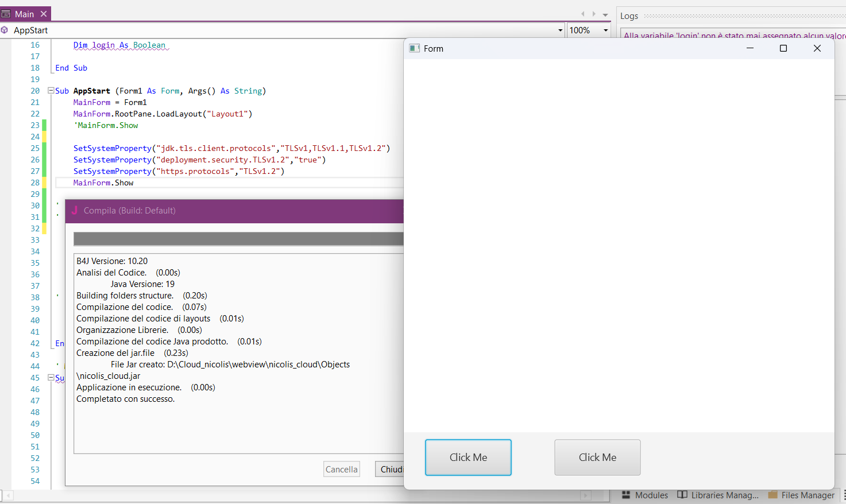Minimize the Form window

(x=750, y=48)
